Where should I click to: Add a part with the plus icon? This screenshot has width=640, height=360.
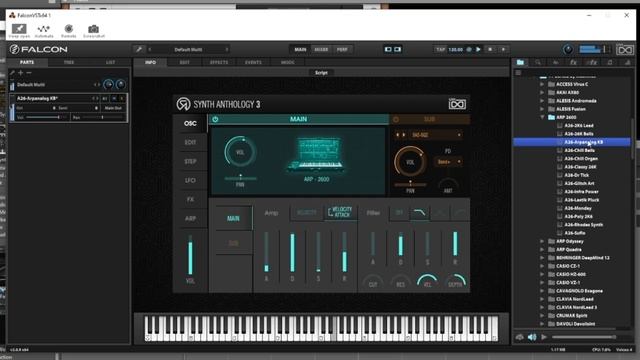point(20,73)
